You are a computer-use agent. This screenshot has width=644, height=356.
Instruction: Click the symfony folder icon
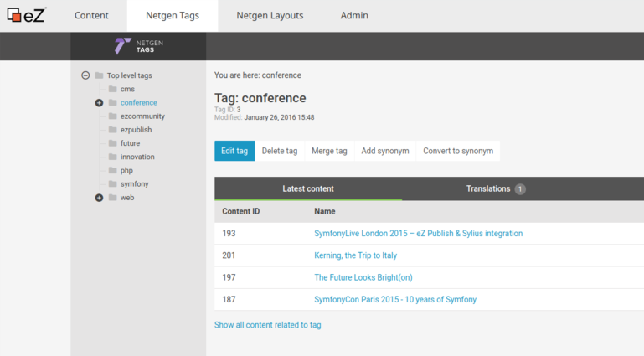pos(112,183)
